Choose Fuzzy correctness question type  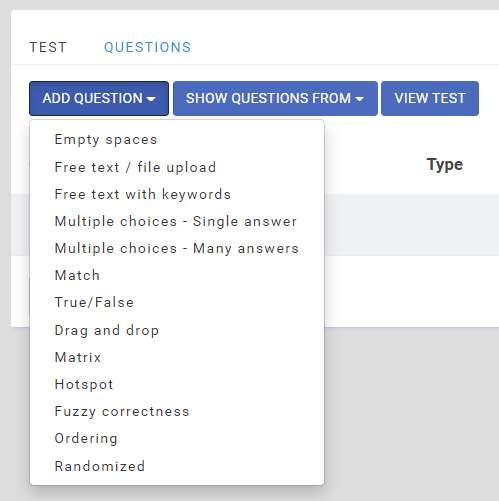177,411
